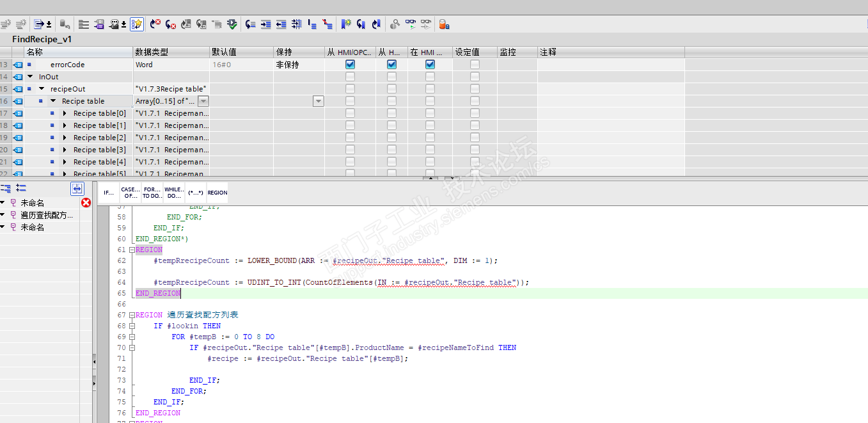Open 保持 dropdown in Recipe table row
The height and width of the screenshot is (423, 868).
318,101
